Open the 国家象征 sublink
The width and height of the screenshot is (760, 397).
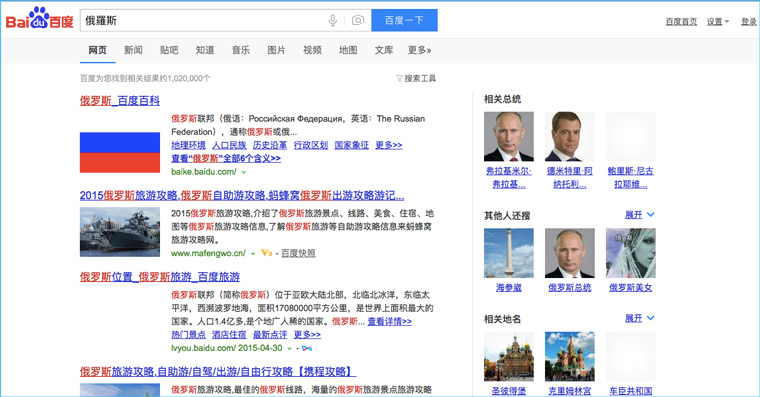351,145
